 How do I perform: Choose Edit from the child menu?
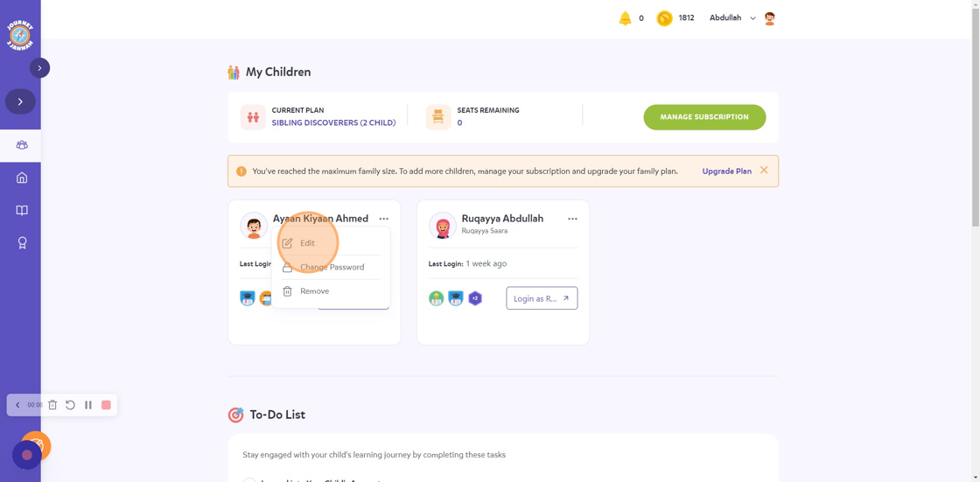coord(331,243)
